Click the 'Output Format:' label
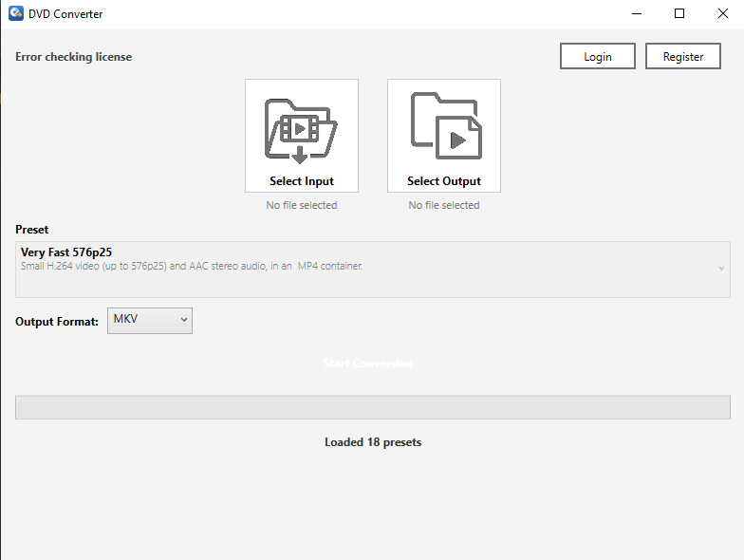The width and height of the screenshot is (744, 560). (x=57, y=322)
